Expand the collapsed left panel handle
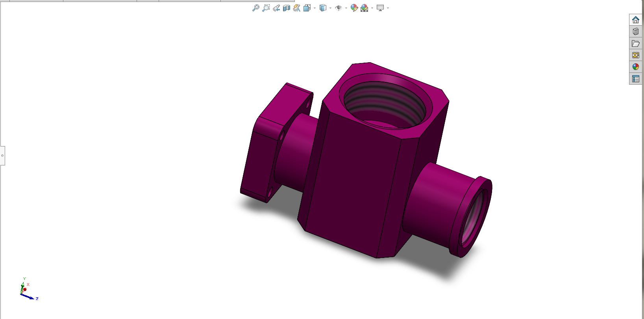Viewport: 644px width, 319px height. click(2, 156)
